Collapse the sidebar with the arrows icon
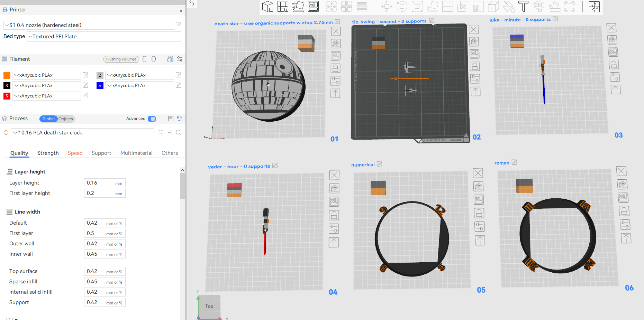 192,3
